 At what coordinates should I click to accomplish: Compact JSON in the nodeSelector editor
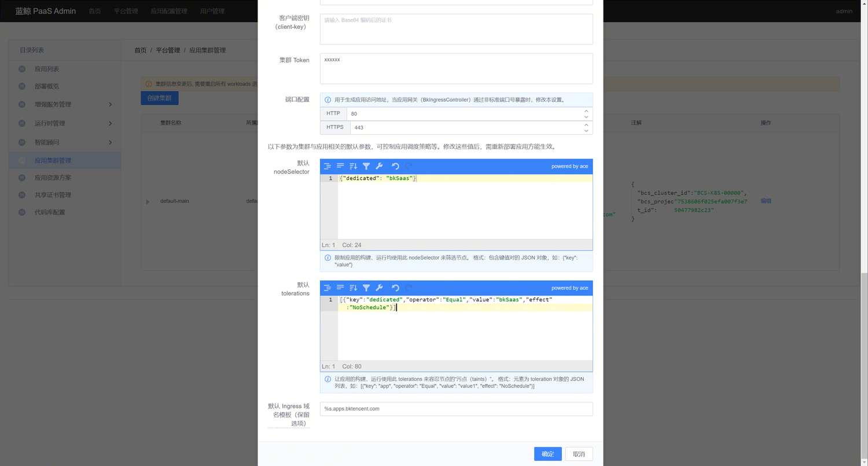tap(340, 167)
